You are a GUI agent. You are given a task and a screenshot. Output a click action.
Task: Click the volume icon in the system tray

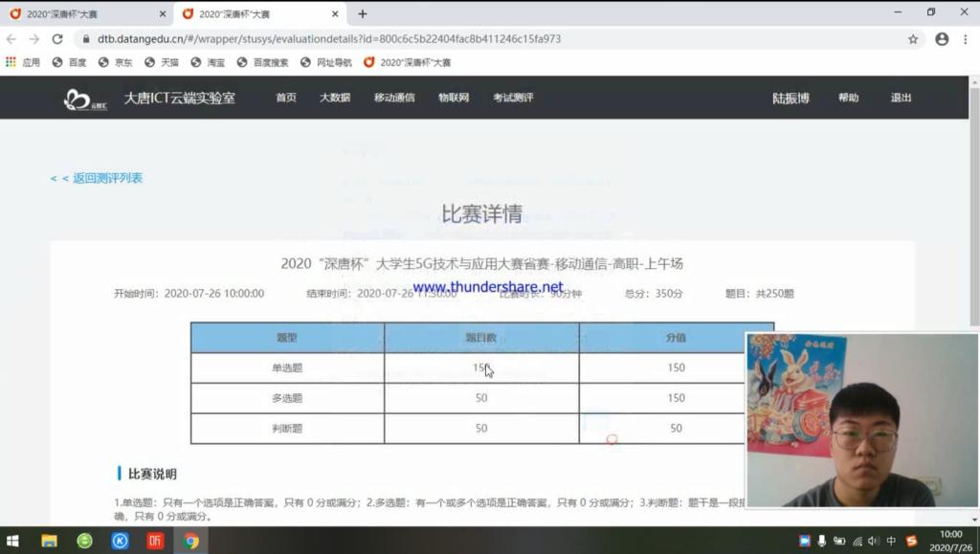(x=873, y=542)
